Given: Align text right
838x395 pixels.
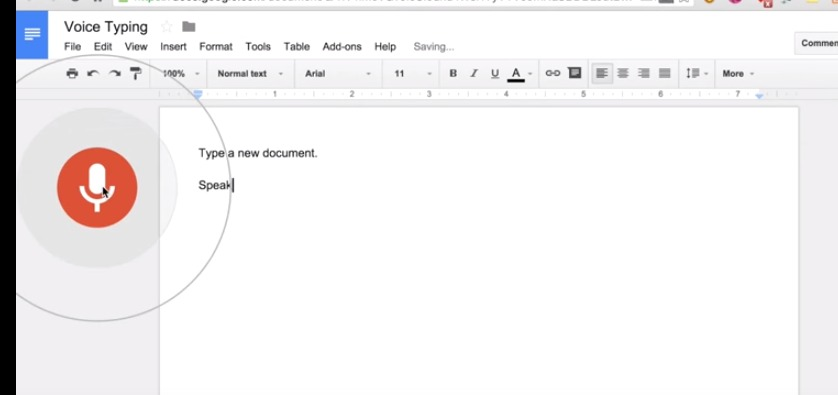Looking at the screenshot, I should tap(644, 74).
